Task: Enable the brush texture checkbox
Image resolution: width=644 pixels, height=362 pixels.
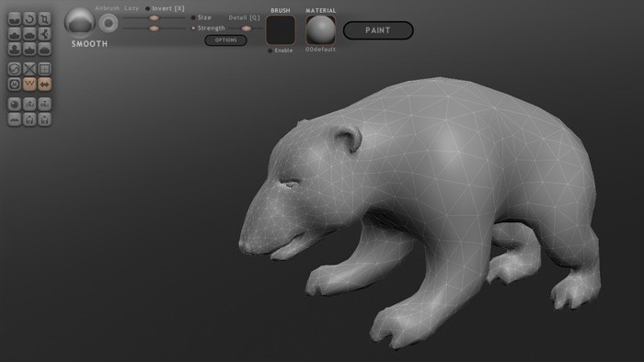Action: tap(270, 51)
